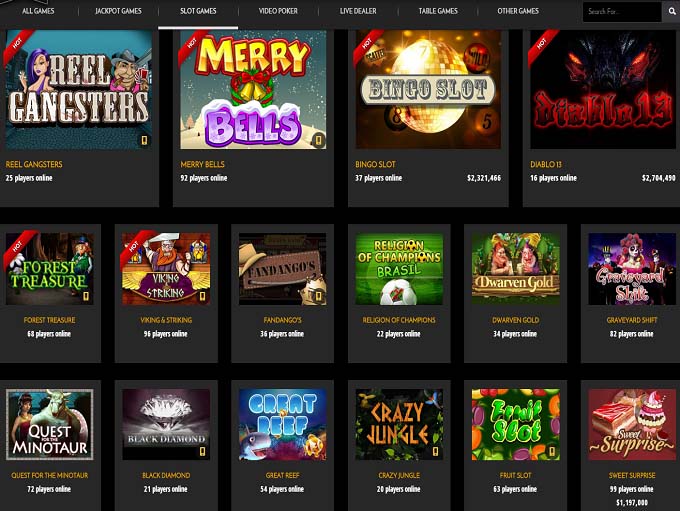Launch the Great Reef game thumbnail
680x511 pixels.
tap(282, 424)
